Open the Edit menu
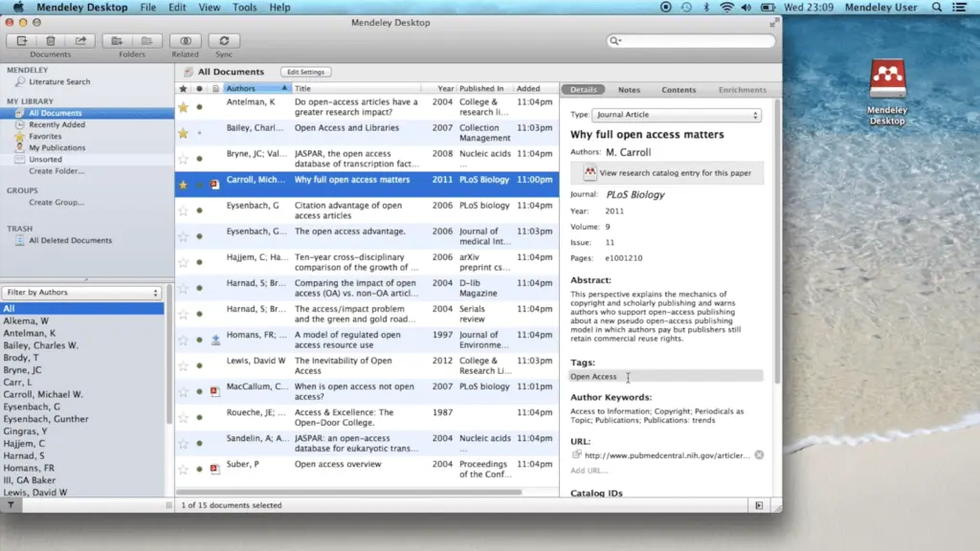Screen dimensions: 980x551 [177, 8]
